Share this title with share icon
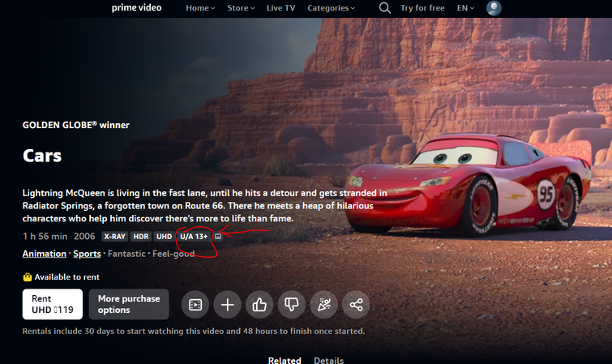The height and width of the screenshot is (364, 612). (356, 305)
